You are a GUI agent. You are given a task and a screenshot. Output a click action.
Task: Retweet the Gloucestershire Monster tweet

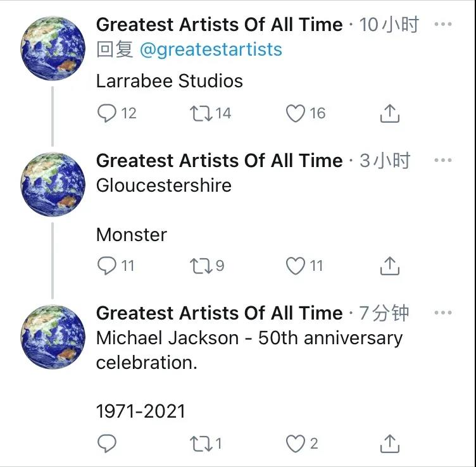coord(201,266)
